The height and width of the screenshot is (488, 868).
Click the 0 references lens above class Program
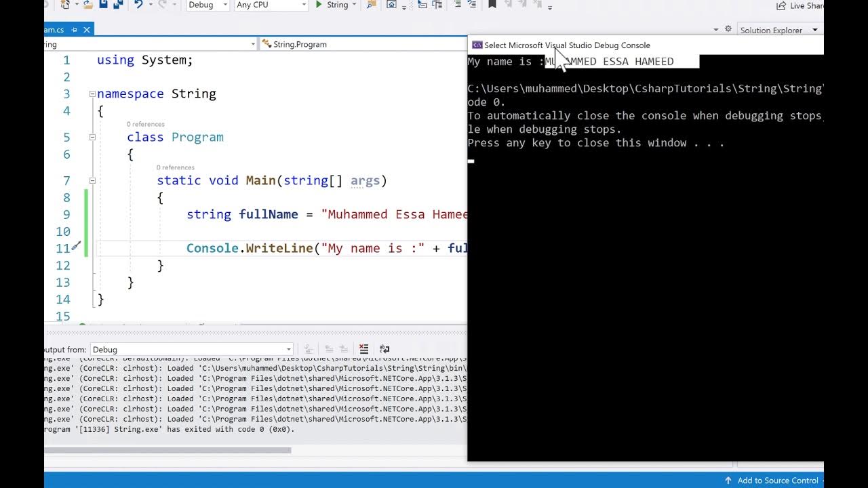(x=145, y=124)
